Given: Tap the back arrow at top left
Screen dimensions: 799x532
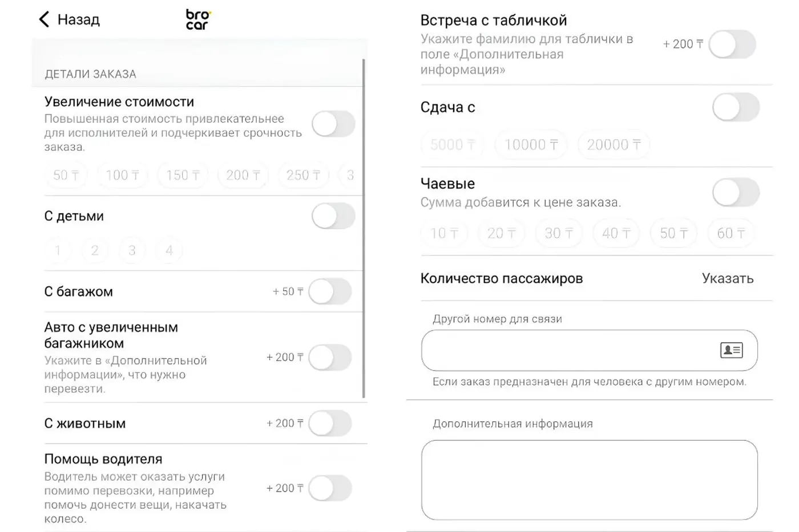Looking at the screenshot, I should pos(44,19).
